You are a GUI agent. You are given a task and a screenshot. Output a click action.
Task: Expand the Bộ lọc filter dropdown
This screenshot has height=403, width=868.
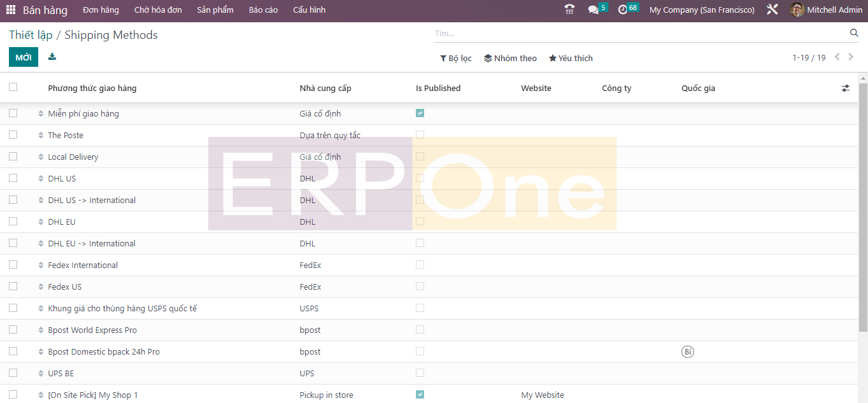pos(455,58)
